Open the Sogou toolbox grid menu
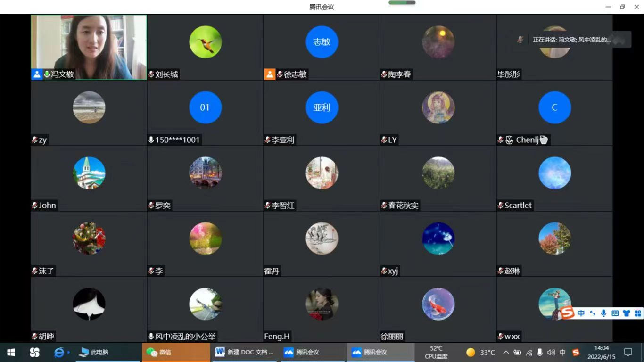 (637, 313)
